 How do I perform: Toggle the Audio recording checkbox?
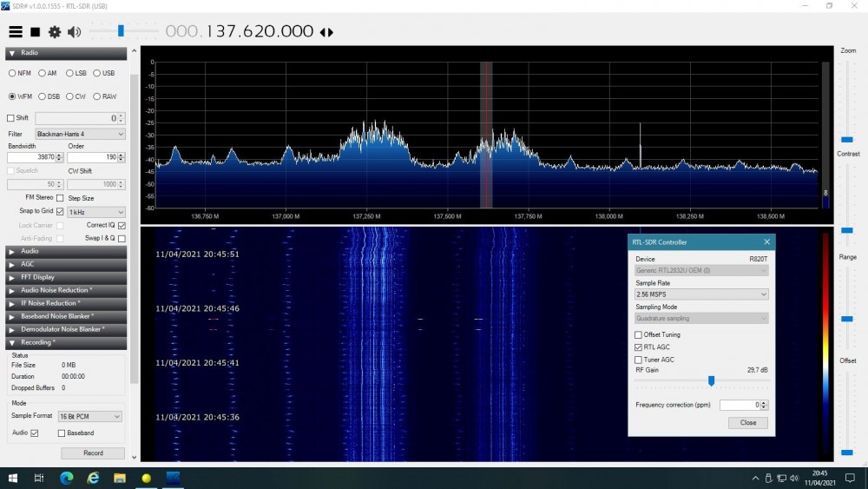click(35, 433)
